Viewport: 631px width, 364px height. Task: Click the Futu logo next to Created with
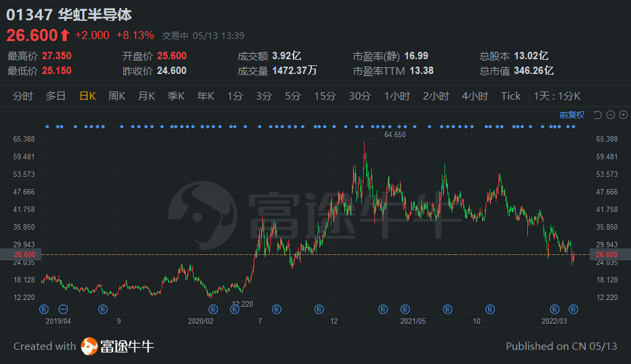[89, 347]
